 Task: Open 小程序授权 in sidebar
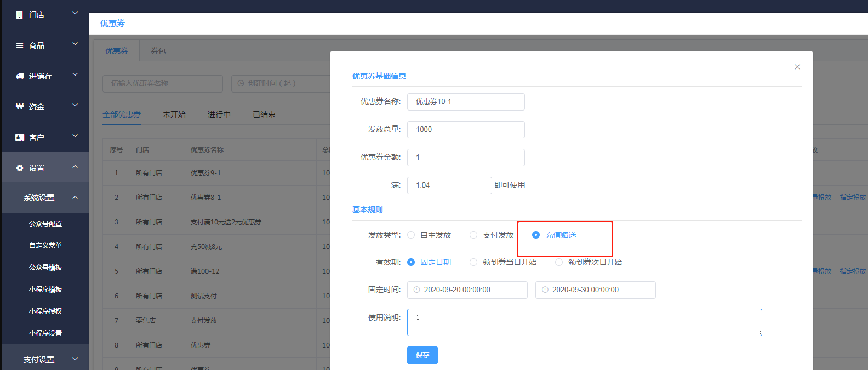[x=45, y=311]
